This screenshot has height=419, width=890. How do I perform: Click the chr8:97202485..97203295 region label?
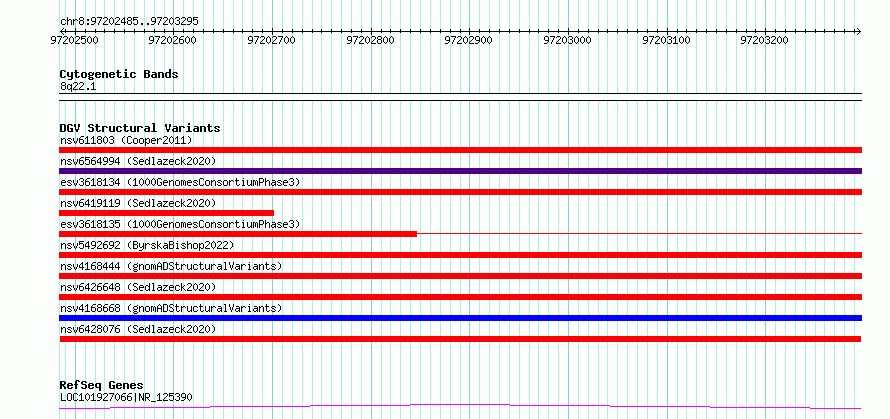[129, 22]
